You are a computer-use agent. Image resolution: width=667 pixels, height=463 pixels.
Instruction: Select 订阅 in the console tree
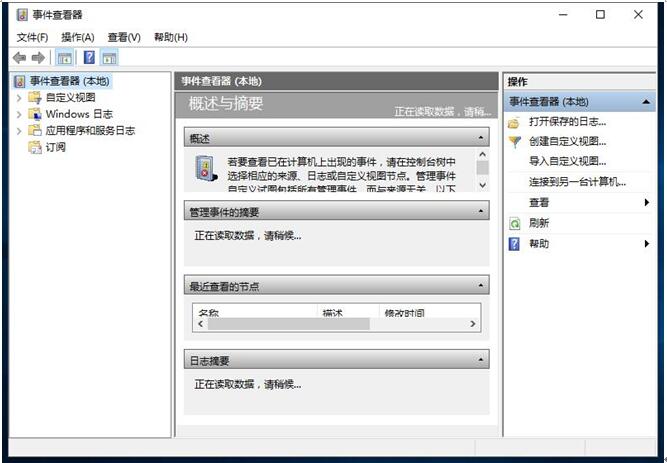tap(56, 147)
